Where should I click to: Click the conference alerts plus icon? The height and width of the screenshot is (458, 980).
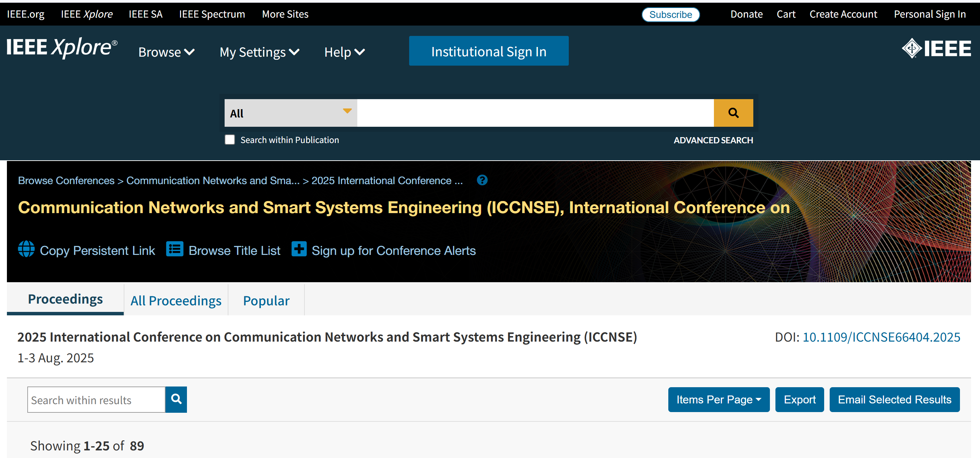pyautogui.click(x=299, y=249)
